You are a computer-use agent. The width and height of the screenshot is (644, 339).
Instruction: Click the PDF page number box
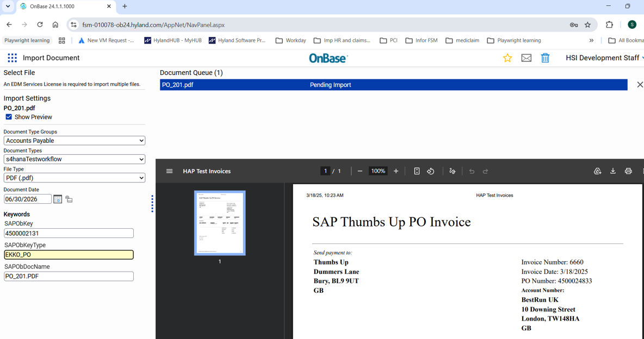325,171
